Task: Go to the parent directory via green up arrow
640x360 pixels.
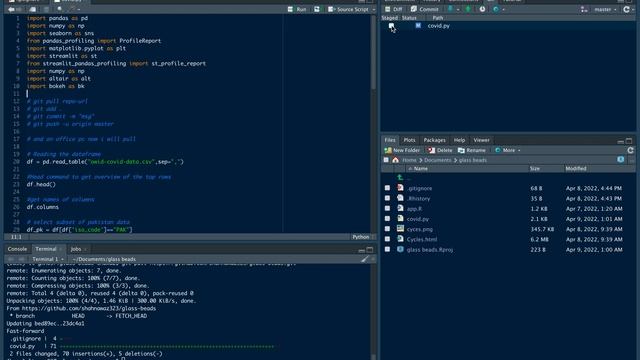Action: tap(400, 178)
